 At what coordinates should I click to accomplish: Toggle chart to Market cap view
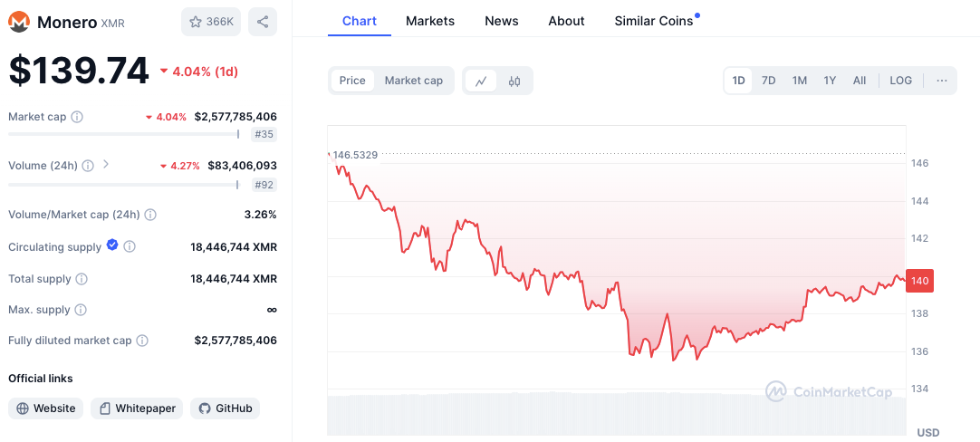(x=414, y=81)
